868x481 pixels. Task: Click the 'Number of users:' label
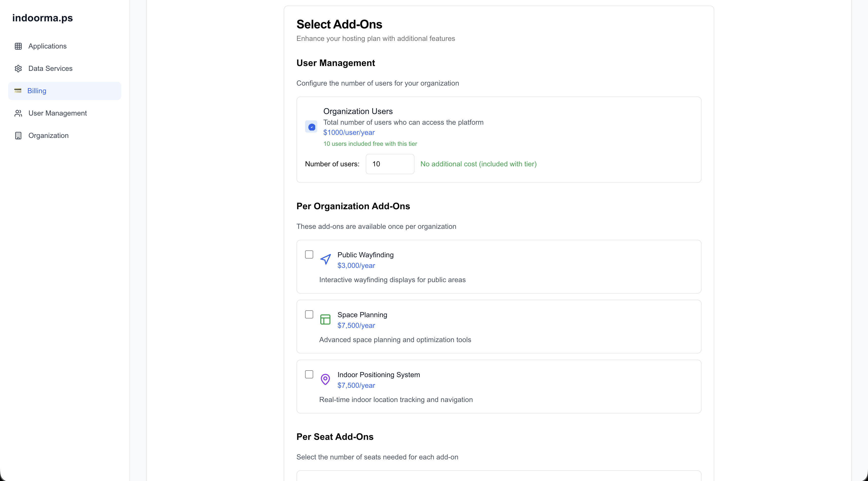(x=332, y=164)
